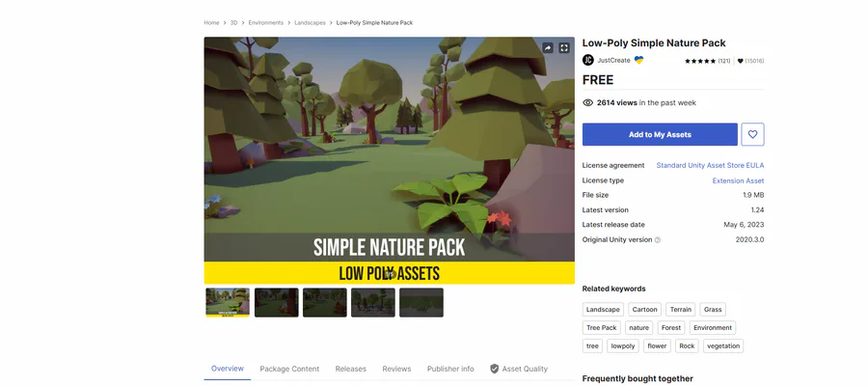The height and width of the screenshot is (386, 868).
Task: Click the Terrain keyword tag
Action: pyautogui.click(x=680, y=310)
